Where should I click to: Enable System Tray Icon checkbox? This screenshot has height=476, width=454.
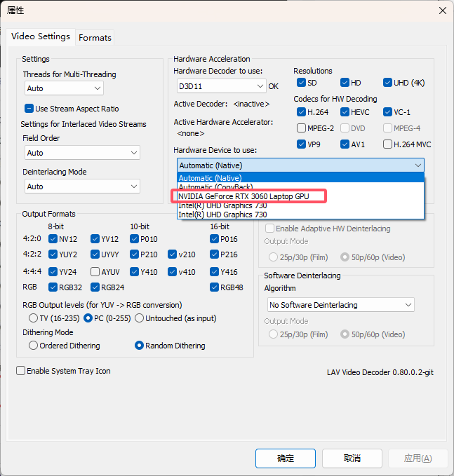(x=21, y=371)
